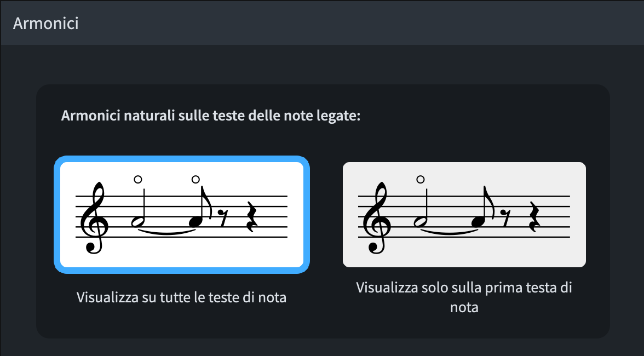Click the Armonici section header
The width and height of the screenshot is (644, 356).
click(46, 24)
